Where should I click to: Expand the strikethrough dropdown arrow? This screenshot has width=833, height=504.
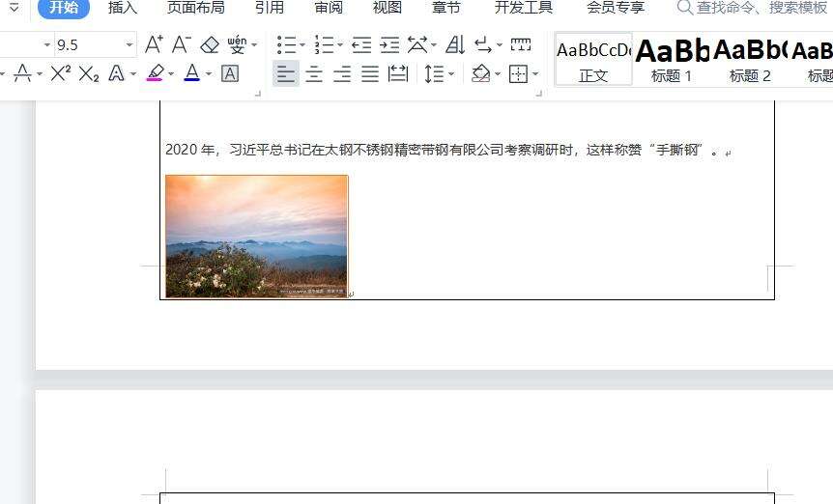click(40, 73)
